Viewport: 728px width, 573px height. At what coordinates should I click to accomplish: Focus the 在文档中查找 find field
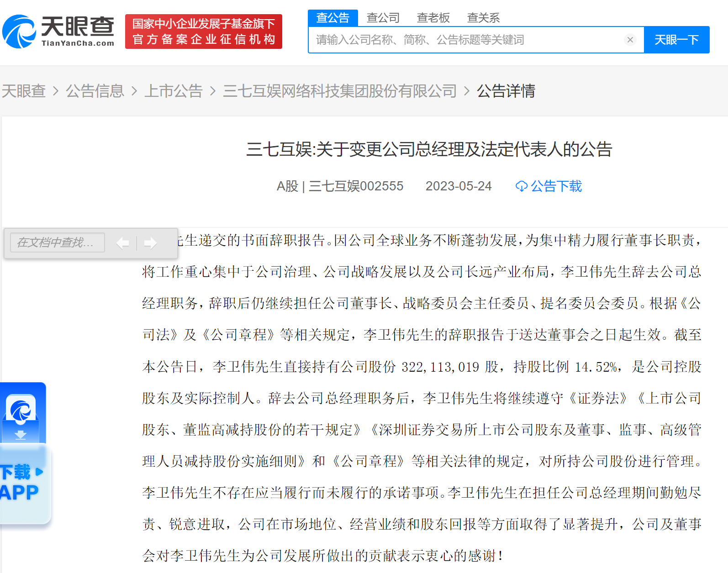tap(58, 242)
